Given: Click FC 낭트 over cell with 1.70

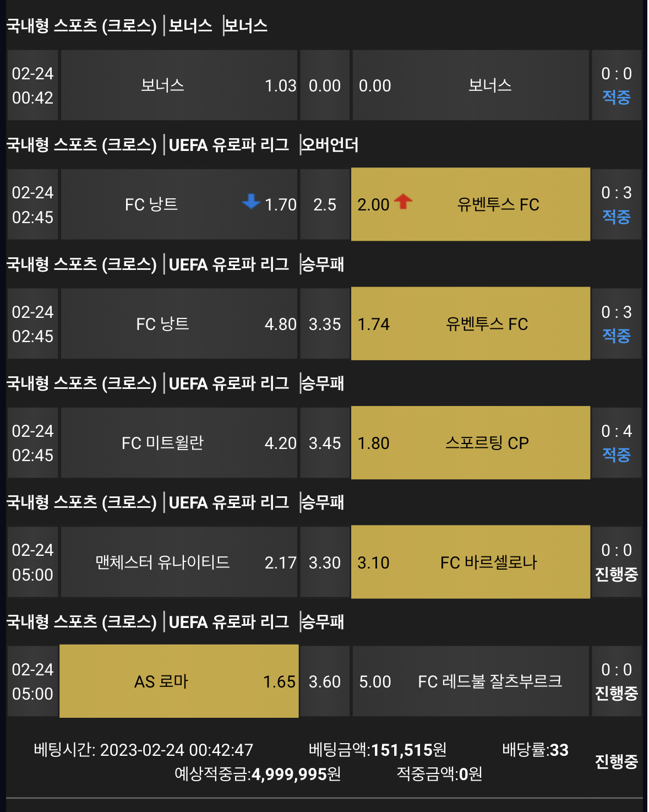Looking at the screenshot, I should [x=179, y=204].
